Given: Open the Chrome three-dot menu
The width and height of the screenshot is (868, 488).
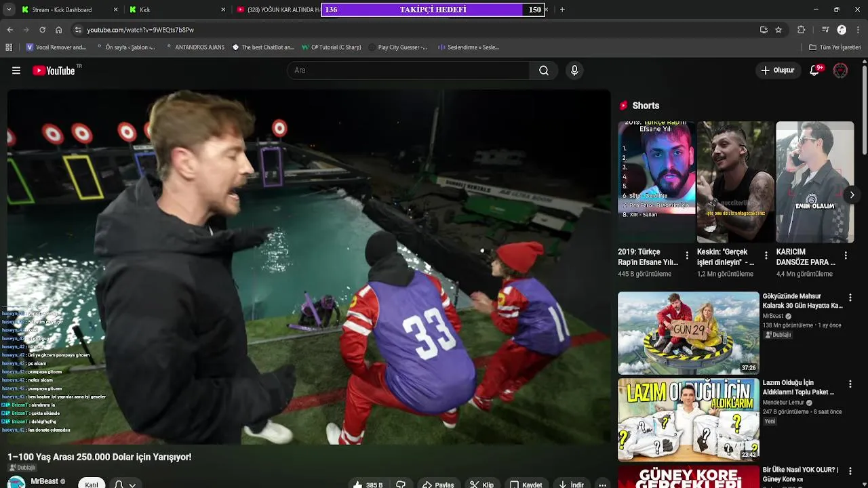Looking at the screenshot, I should [x=859, y=30].
